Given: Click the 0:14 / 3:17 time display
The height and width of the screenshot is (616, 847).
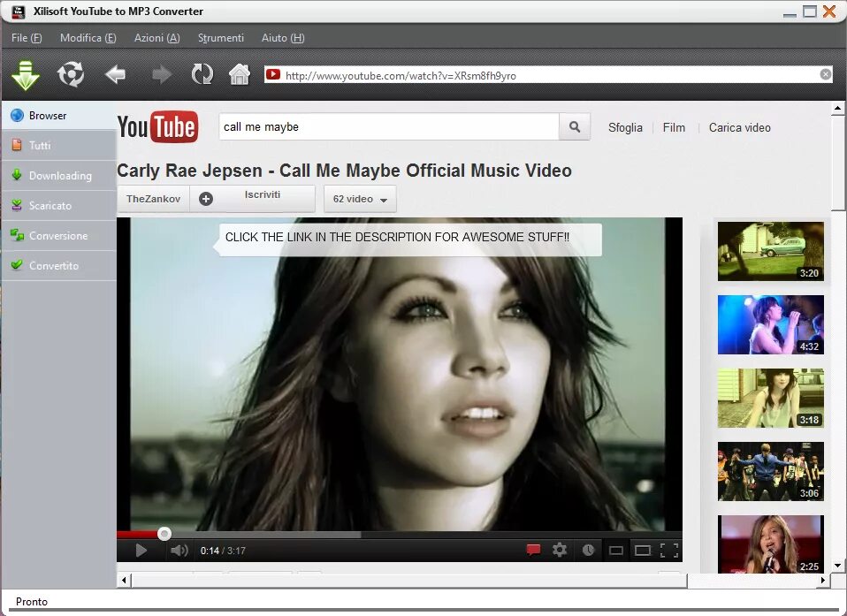Looking at the screenshot, I should click(223, 551).
